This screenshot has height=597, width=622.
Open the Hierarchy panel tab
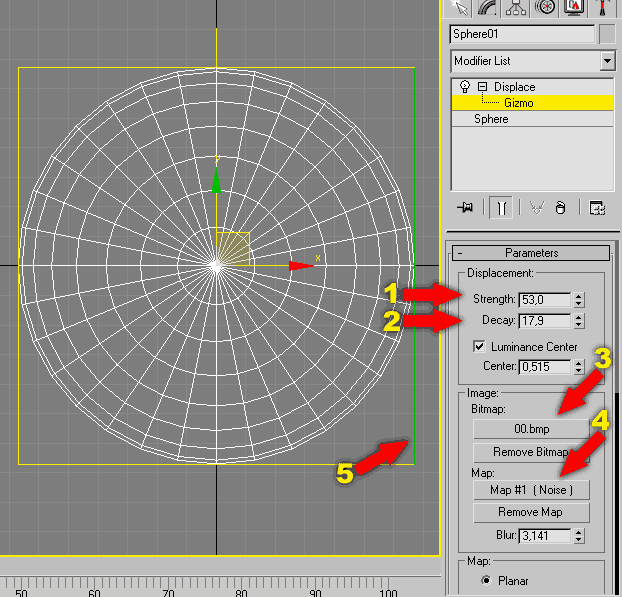tap(517, 8)
